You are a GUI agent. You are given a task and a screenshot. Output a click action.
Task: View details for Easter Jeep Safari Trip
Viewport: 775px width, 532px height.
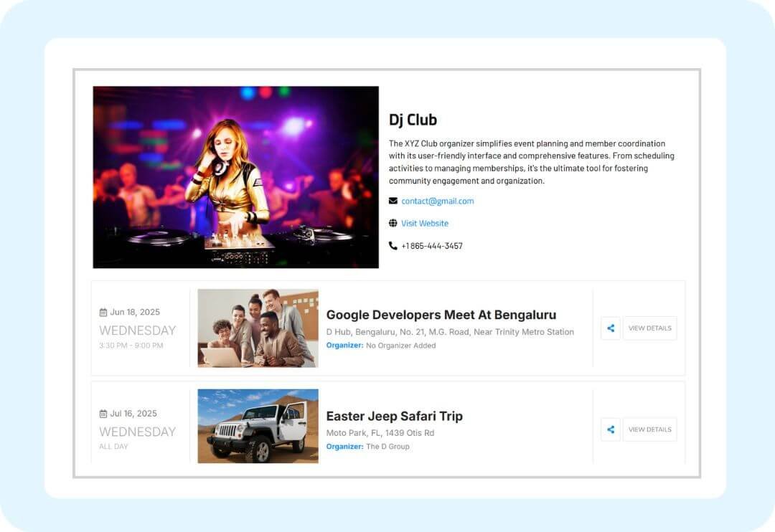(x=649, y=429)
